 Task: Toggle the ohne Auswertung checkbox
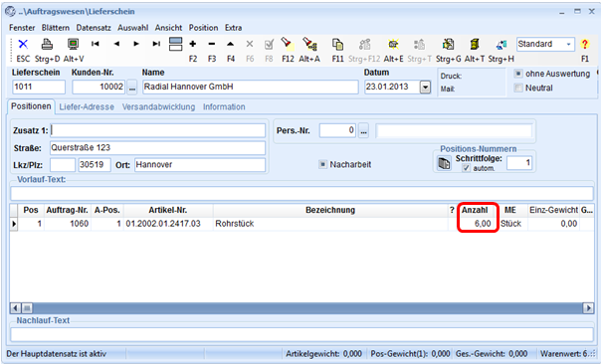pos(518,74)
